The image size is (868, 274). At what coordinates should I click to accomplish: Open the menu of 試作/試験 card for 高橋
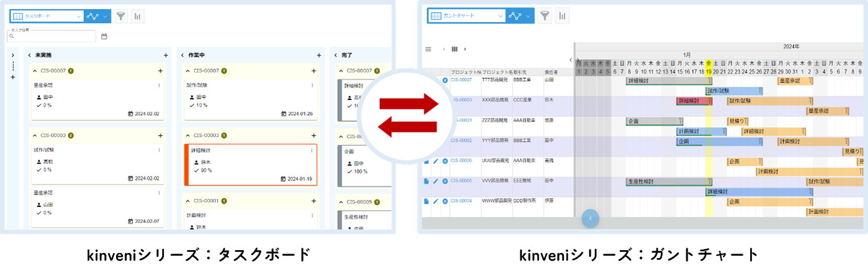pos(159,150)
